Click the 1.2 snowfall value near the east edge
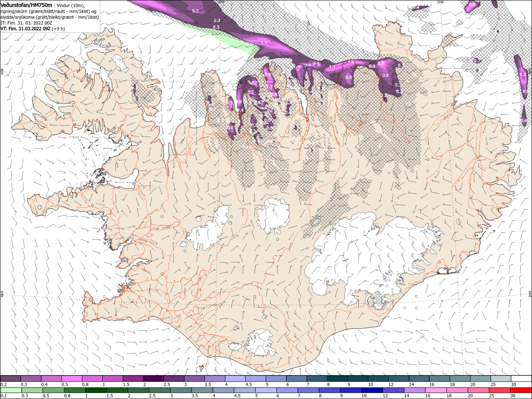The image size is (532, 399). 523,74
